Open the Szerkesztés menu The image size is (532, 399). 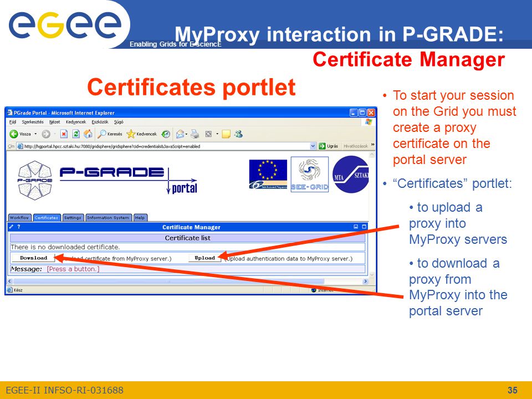[33, 122]
